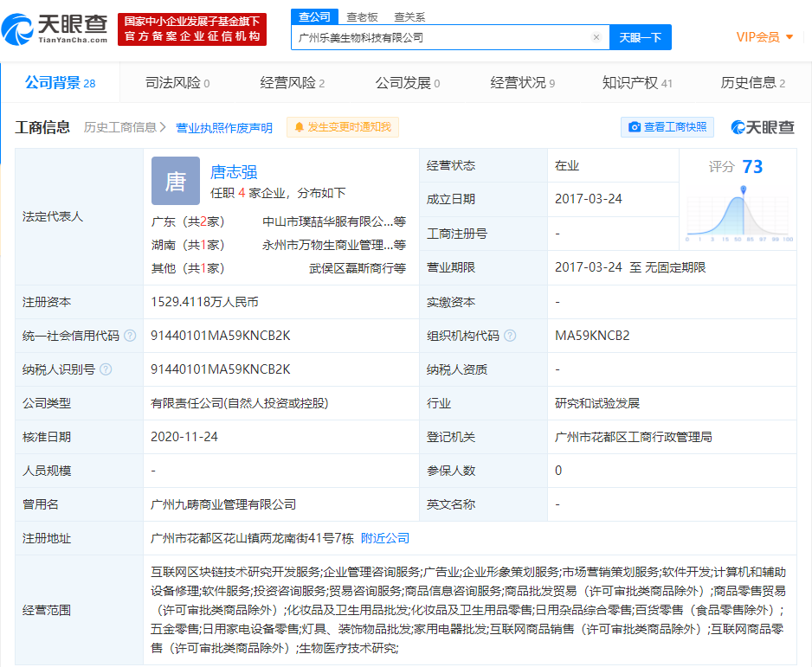
Task: Open the 公司背景 tab
Action: pos(60,83)
